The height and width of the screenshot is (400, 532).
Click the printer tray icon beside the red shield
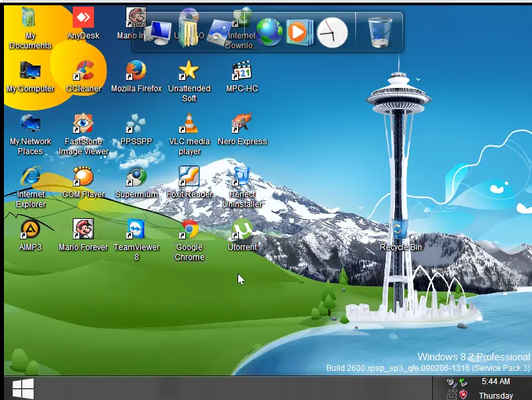[452, 395]
